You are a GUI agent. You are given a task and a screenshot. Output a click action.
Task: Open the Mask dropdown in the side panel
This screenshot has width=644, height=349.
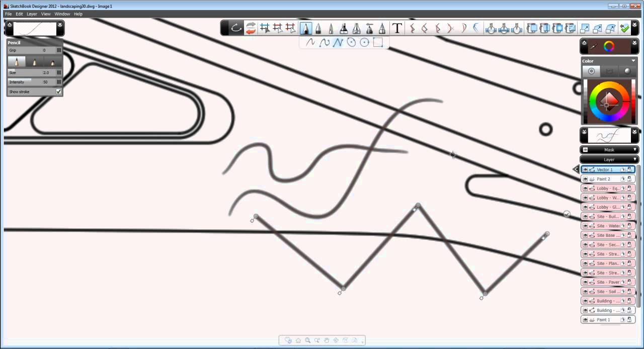click(609, 149)
